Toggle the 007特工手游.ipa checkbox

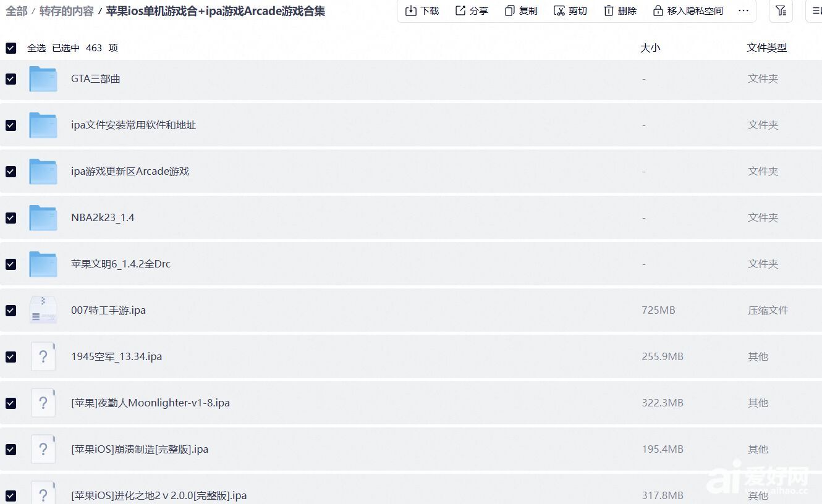(x=11, y=311)
